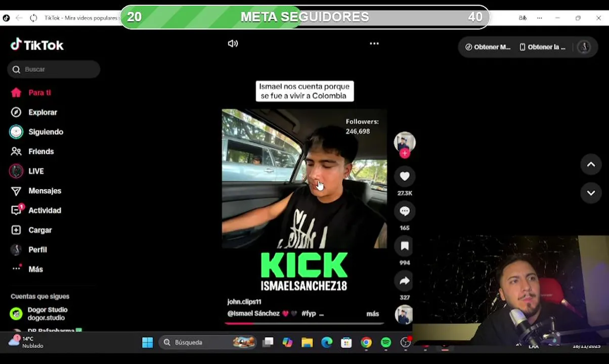Follow the creator with the red plus
Screen dimensions: 609x364
(x=405, y=153)
